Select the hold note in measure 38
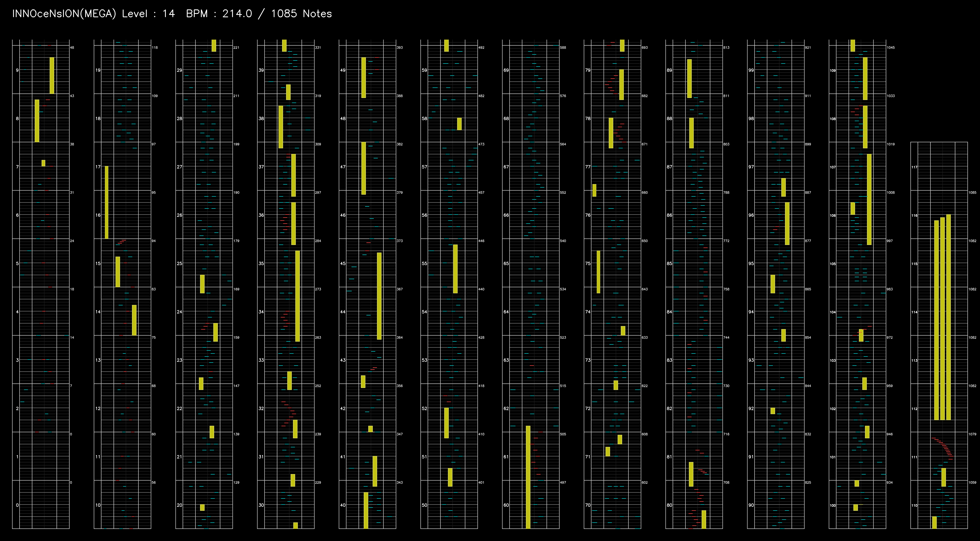Screen dimensions: 980x541 click(x=281, y=127)
